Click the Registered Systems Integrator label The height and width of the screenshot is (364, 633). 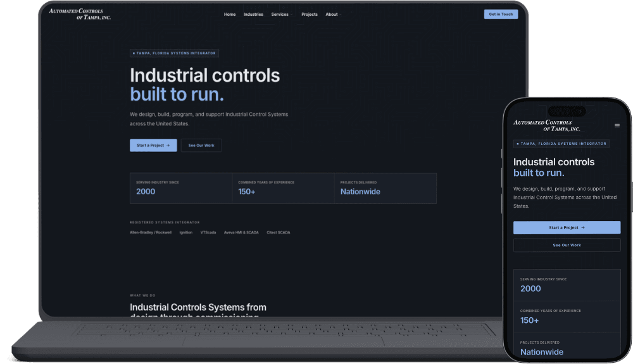[x=165, y=222]
